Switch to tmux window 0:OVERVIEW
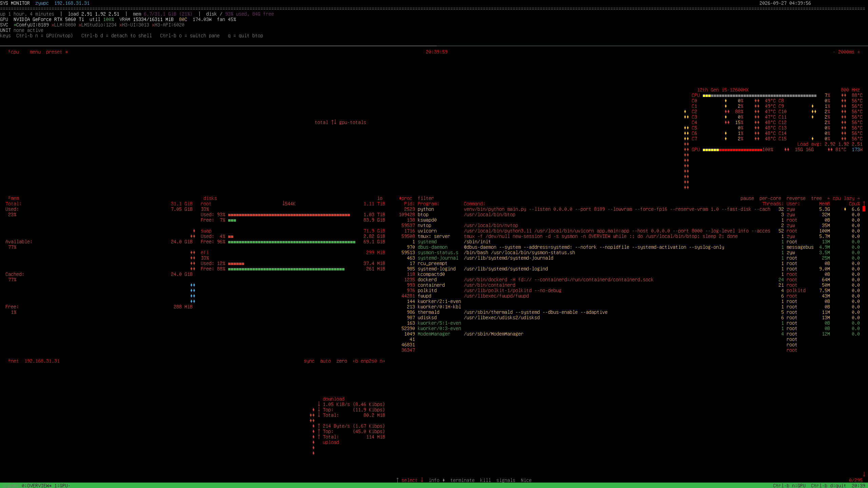Image resolution: width=868 pixels, height=488 pixels. point(37,486)
